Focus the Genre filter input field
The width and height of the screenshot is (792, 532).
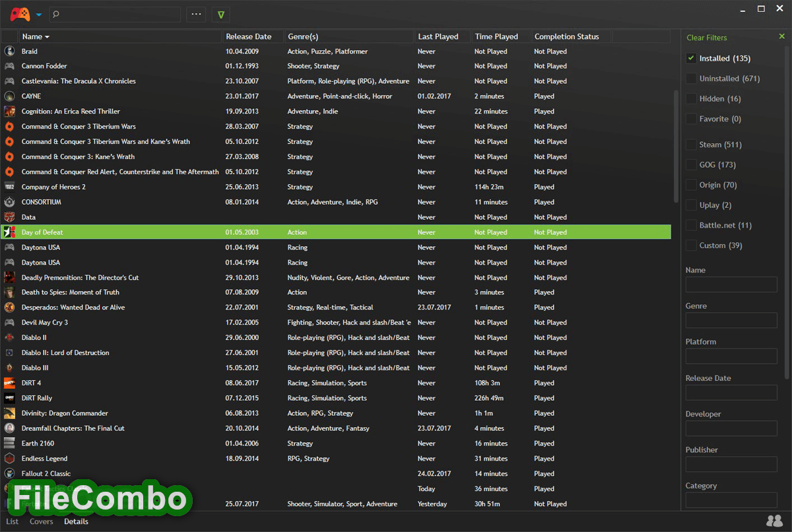coord(731,320)
